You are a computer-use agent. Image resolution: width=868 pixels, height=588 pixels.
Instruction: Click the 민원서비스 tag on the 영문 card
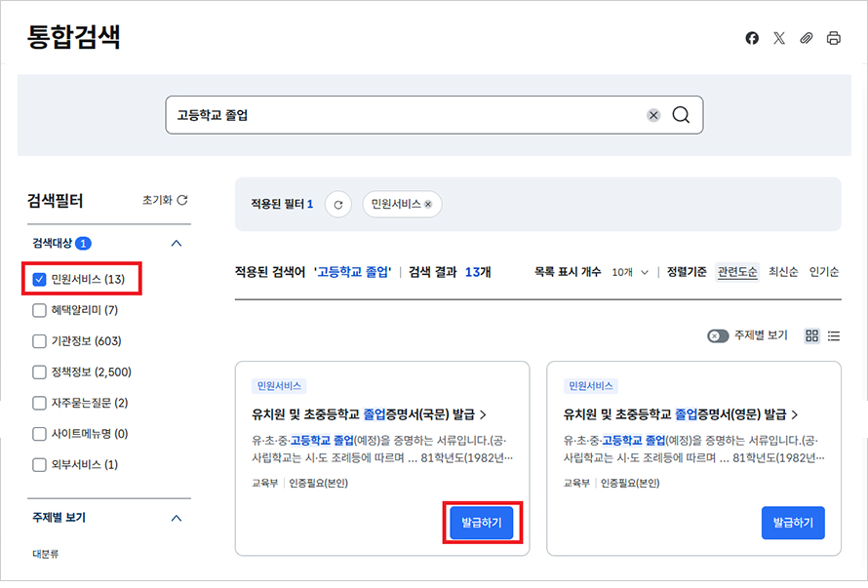(x=591, y=386)
